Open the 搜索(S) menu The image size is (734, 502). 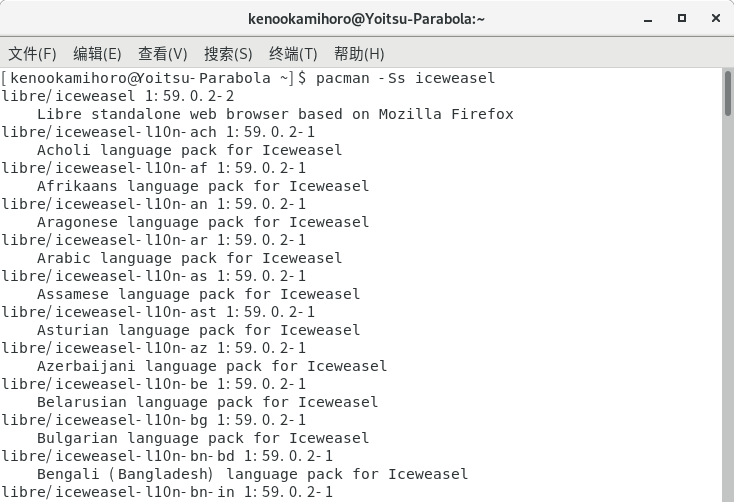tap(227, 54)
